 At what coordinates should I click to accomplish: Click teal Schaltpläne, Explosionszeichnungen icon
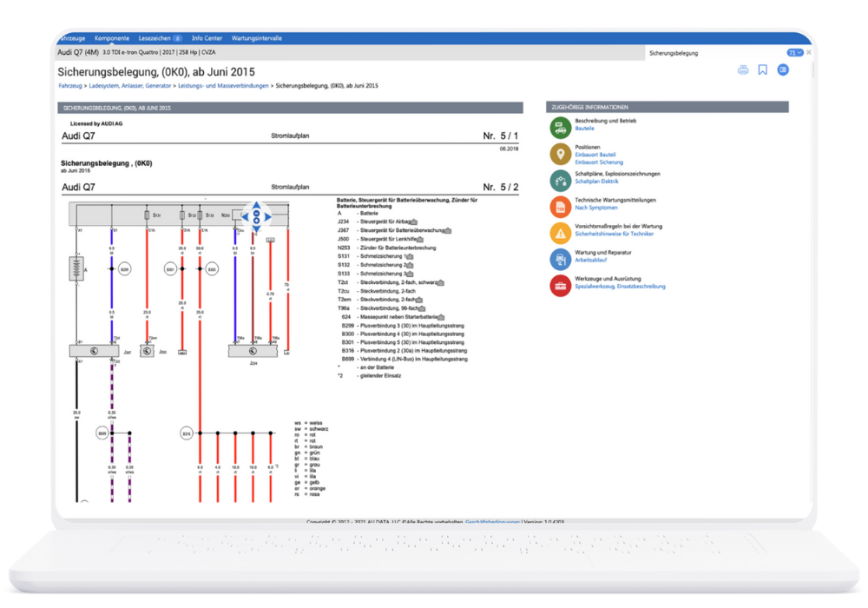[560, 181]
